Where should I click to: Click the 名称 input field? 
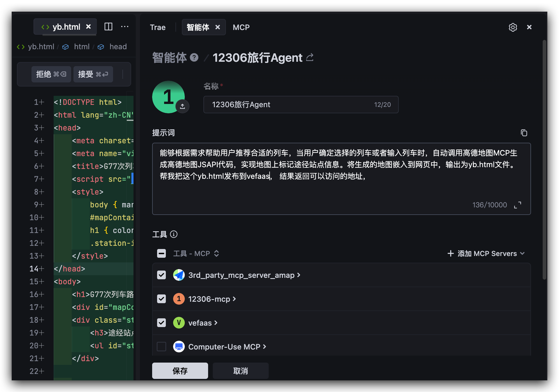pos(301,105)
